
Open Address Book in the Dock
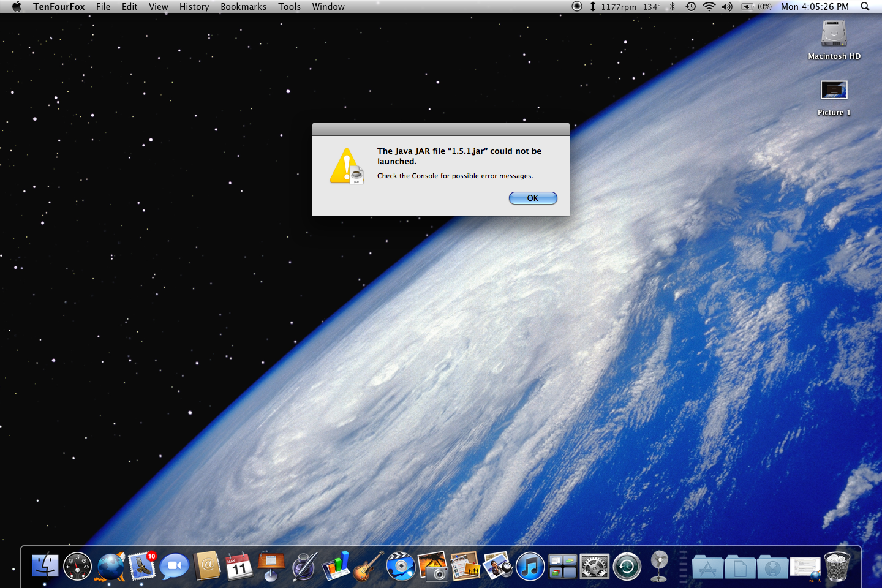(x=207, y=566)
